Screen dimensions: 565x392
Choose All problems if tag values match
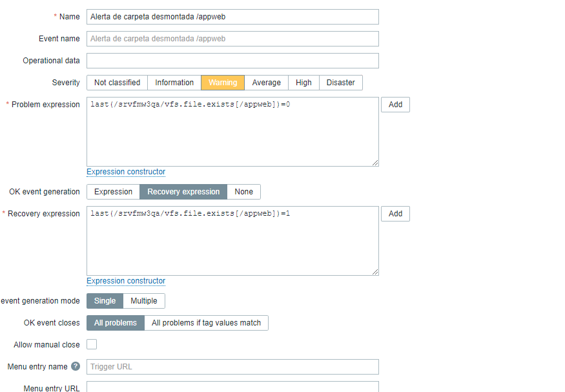pos(206,323)
